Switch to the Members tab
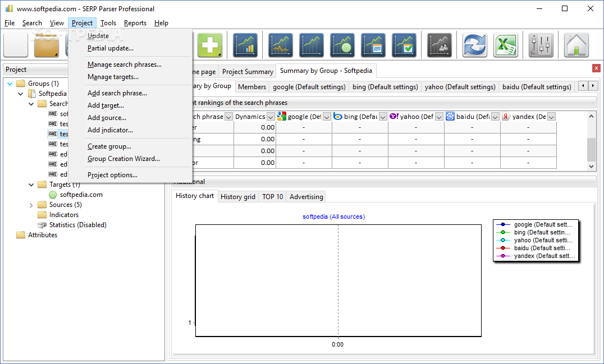This screenshot has height=364, width=604. [x=252, y=87]
